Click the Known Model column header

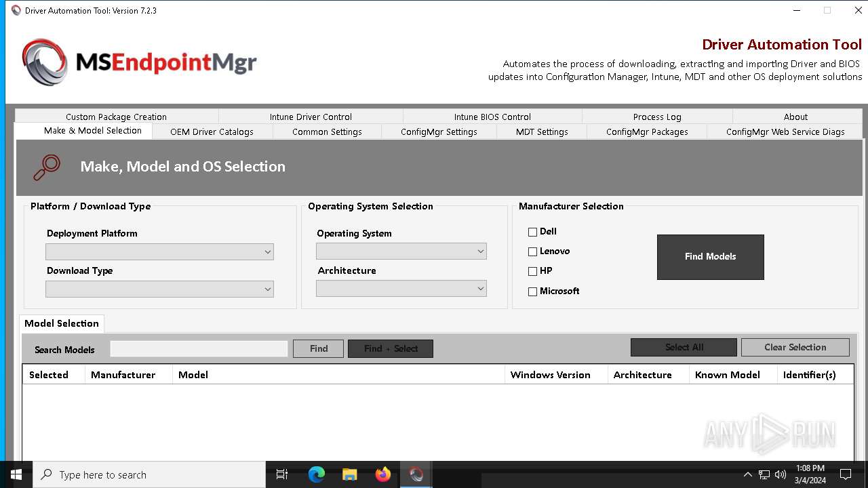(x=733, y=375)
